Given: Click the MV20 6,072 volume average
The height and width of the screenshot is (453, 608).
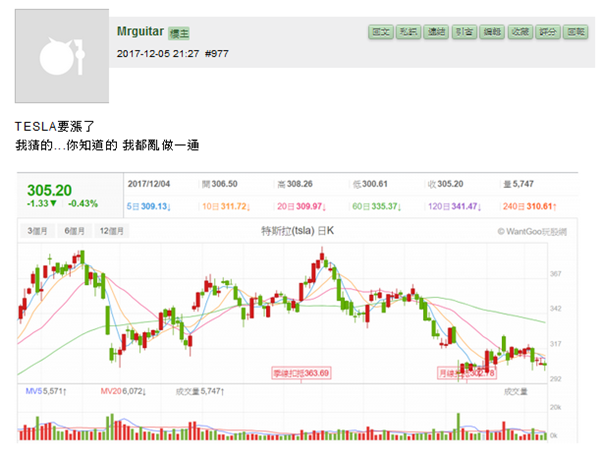Looking at the screenshot, I should point(123,391).
